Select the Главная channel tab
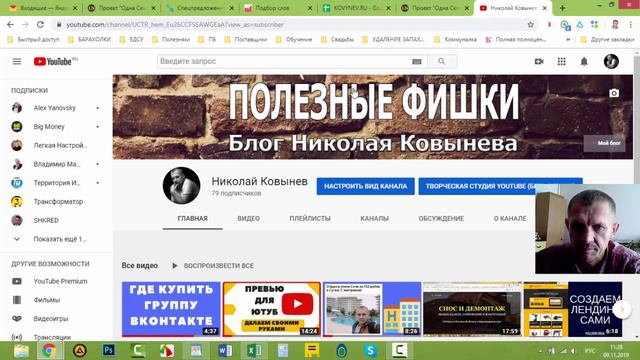 point(193,218)
